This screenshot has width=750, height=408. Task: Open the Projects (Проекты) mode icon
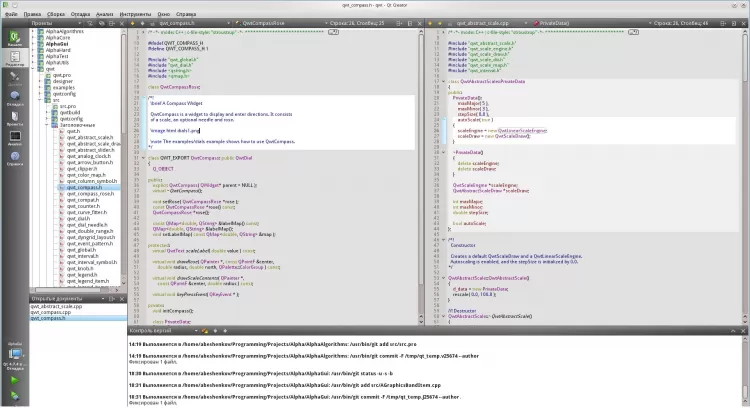click(x=14, y=115)
